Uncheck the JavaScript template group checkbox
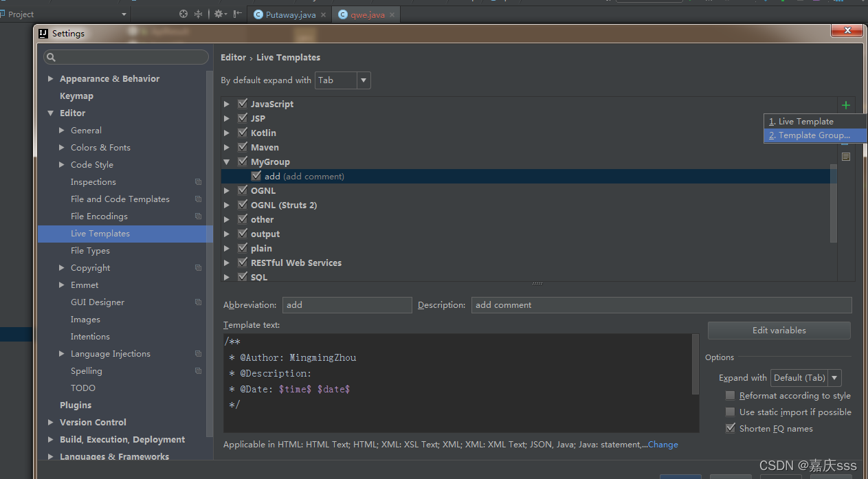 (x=242, y=104)
